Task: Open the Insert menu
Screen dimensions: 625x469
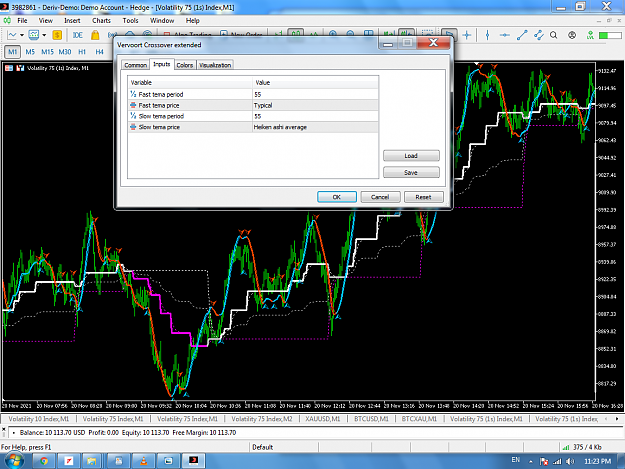Action: [x=72, y=21]
